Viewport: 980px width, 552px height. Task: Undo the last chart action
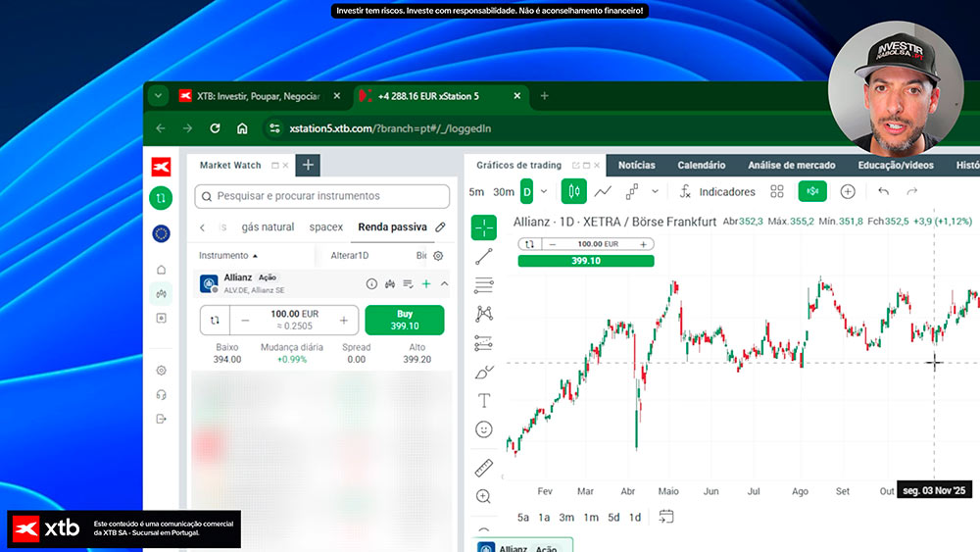click(883, 191)
